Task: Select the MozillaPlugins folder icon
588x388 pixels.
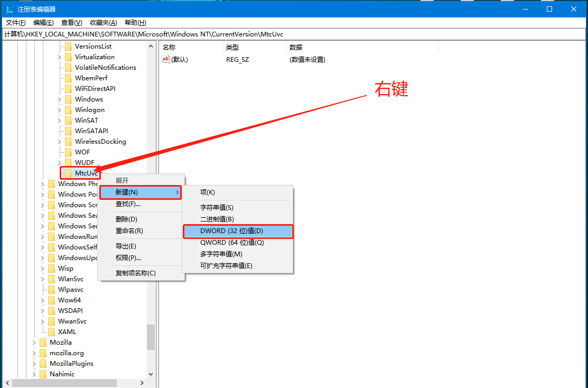Action: point(43,363)
